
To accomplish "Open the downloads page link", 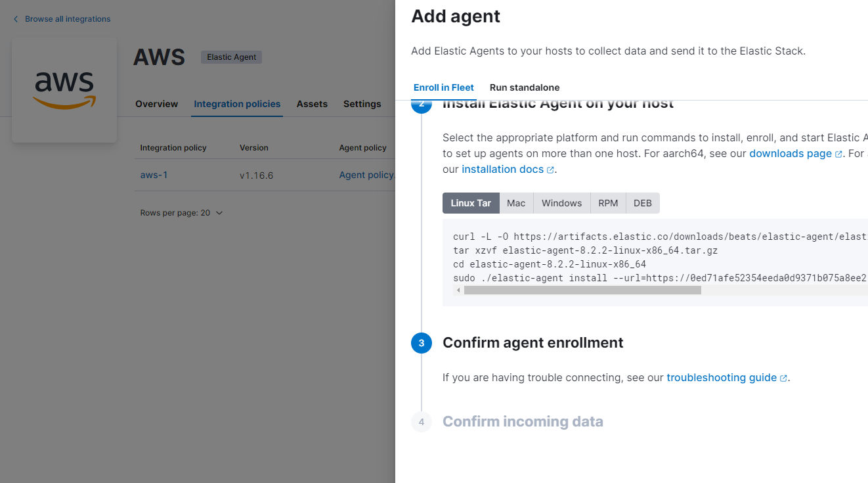I will click(791, 153).
